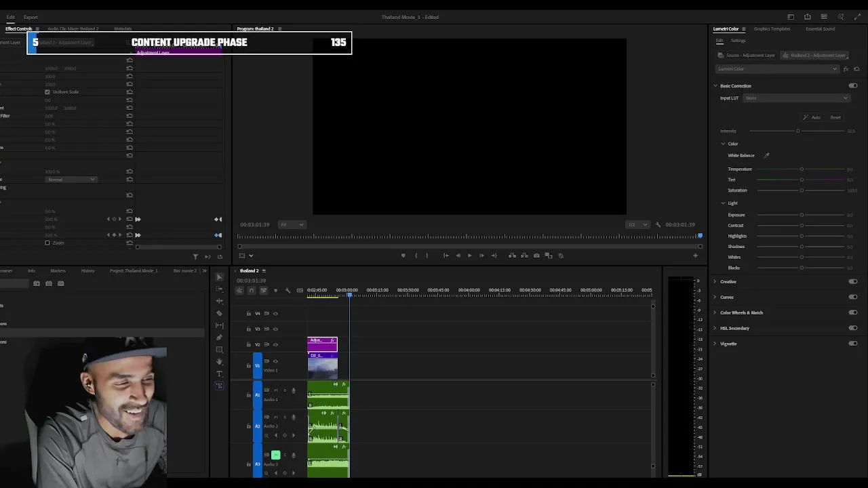Click the Lift button in Program monitor

(x=512, y=256)
